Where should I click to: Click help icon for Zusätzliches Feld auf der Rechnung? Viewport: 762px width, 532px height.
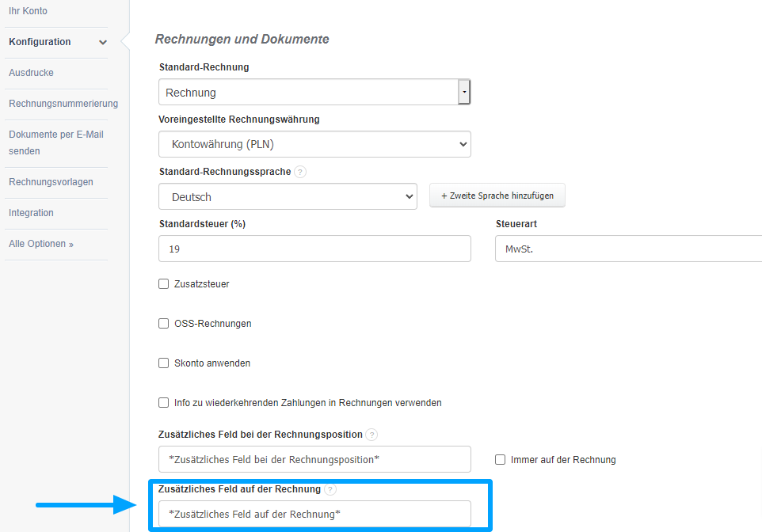pos(330,489)
